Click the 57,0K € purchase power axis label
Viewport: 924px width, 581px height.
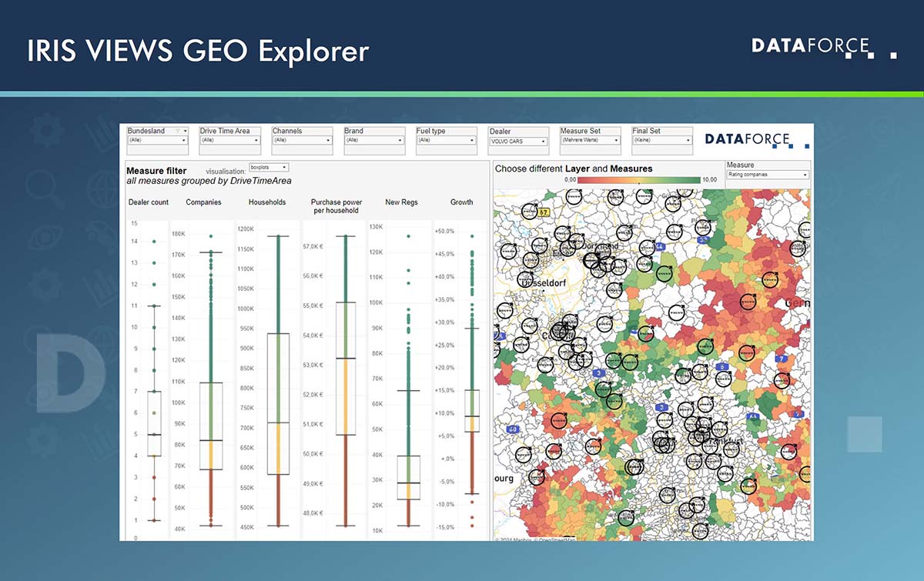click(x=313, y=247)
